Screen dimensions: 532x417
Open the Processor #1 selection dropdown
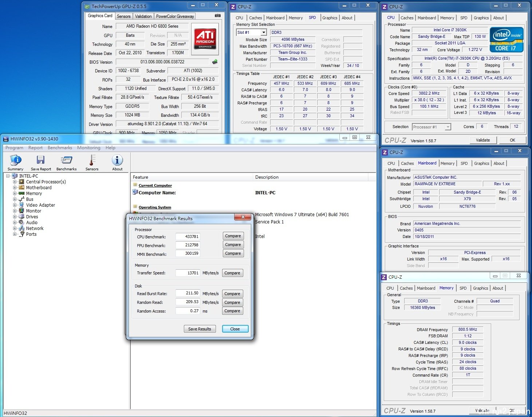(x=448, y=127)
